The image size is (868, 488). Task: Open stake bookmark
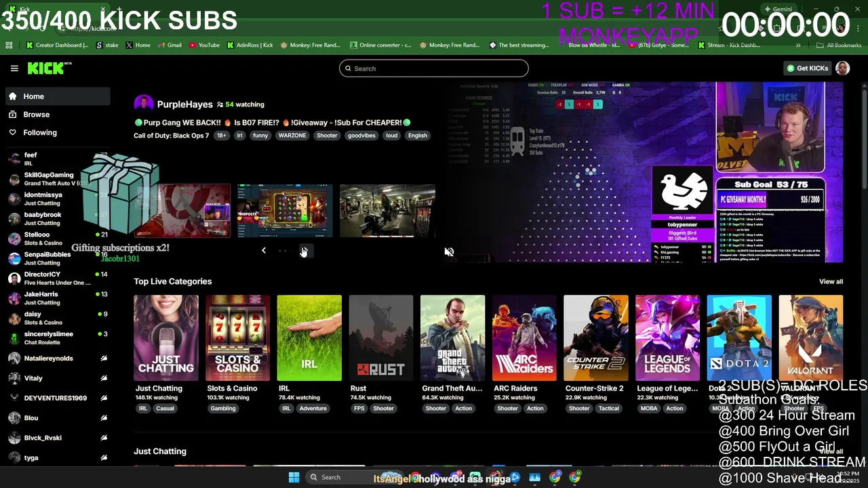click(x=108, y=45)
